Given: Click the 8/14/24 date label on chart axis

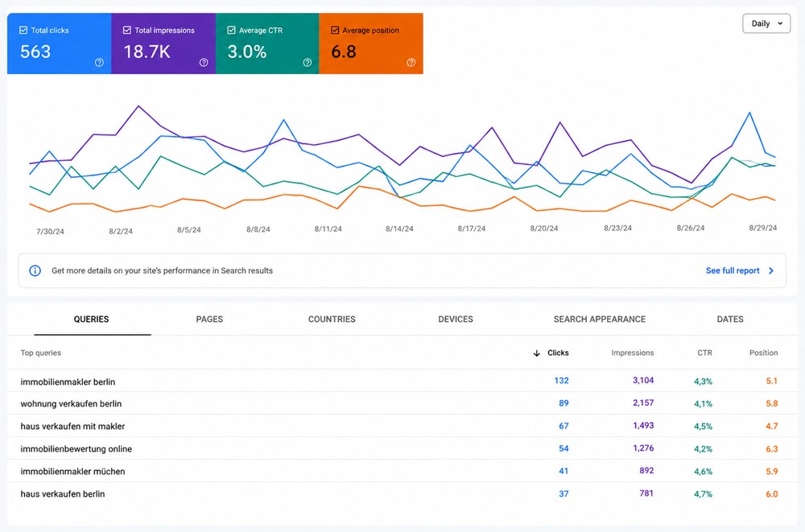Looking at the screenshot, I should tap(399, 229).
